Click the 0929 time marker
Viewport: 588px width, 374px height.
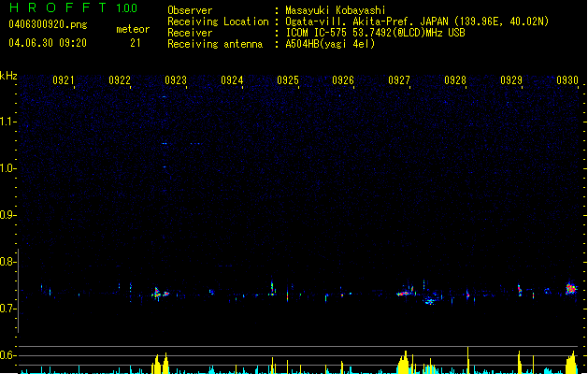tap(511, 80)
